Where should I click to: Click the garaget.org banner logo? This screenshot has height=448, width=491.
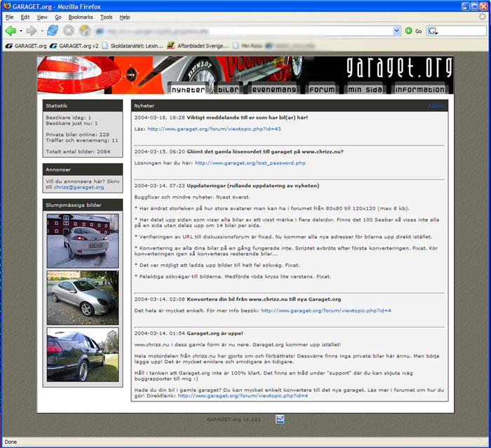399,67
